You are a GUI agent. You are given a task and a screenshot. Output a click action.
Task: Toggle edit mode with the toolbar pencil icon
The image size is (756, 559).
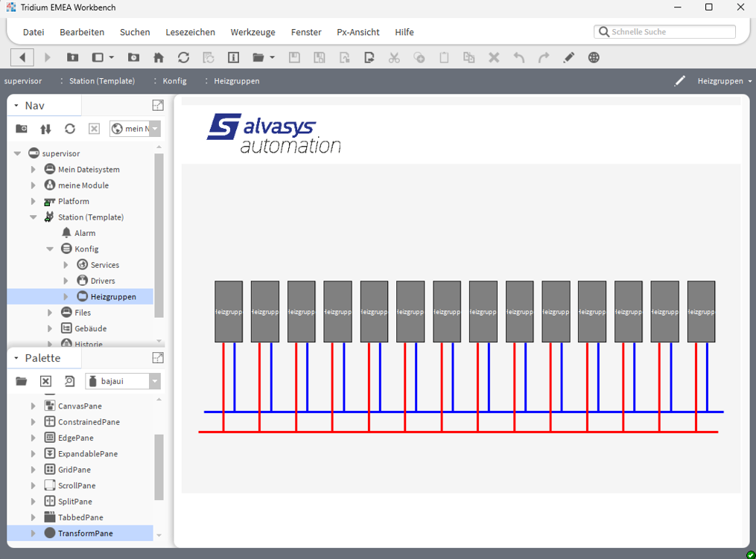tap(569, 57)
